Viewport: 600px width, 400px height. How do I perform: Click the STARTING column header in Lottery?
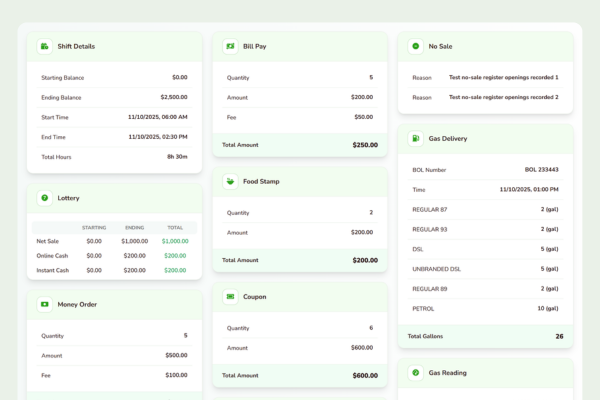94,228
